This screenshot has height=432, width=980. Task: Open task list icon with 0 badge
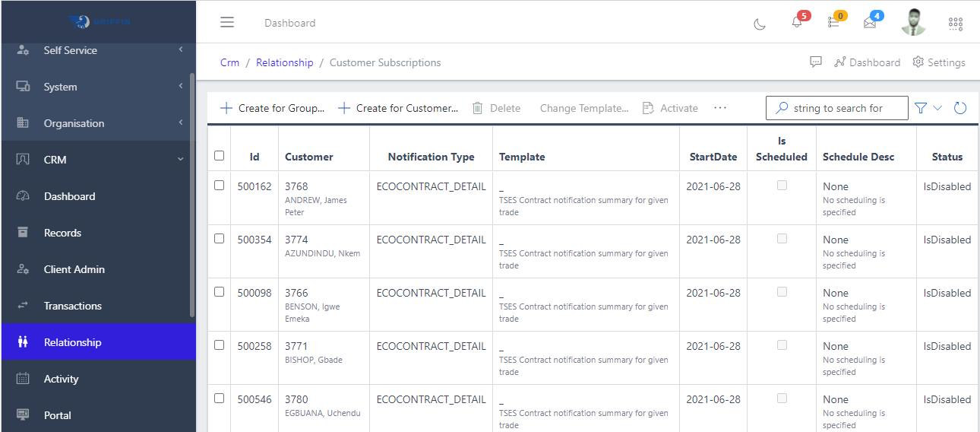[x=834, y=22]
